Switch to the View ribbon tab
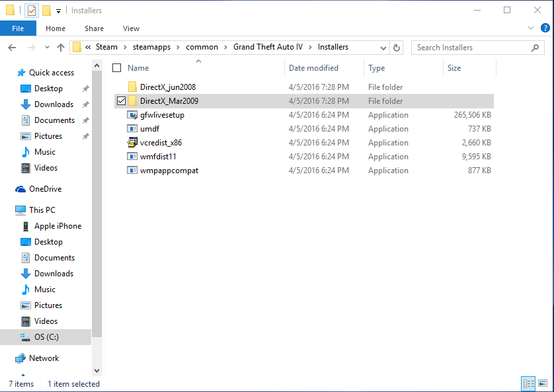This screenshot has height=392, width=554. [x=131, y=28]
